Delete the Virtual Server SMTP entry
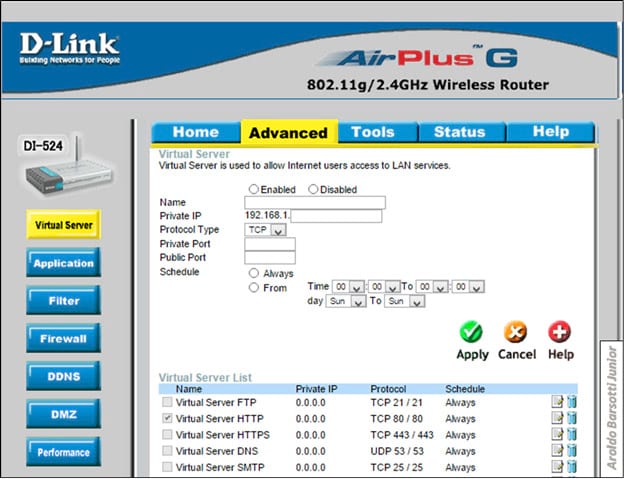Screen dimensions: 629x479 (572, 467)
